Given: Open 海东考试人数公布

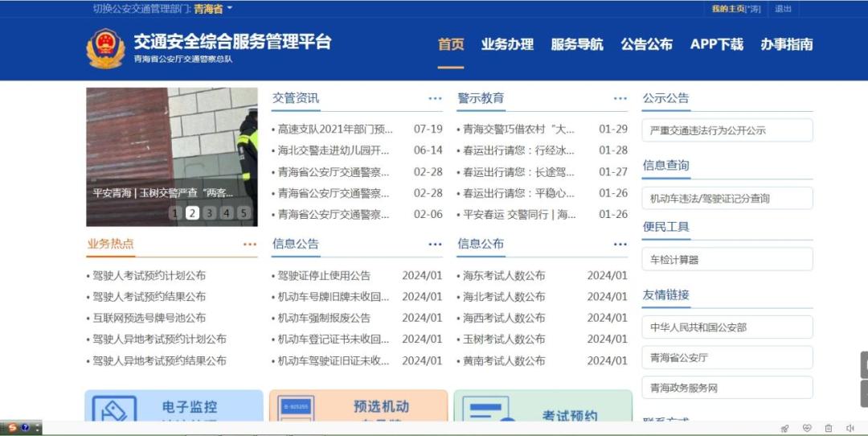Looking at the screenshot, I should point(504,276).
